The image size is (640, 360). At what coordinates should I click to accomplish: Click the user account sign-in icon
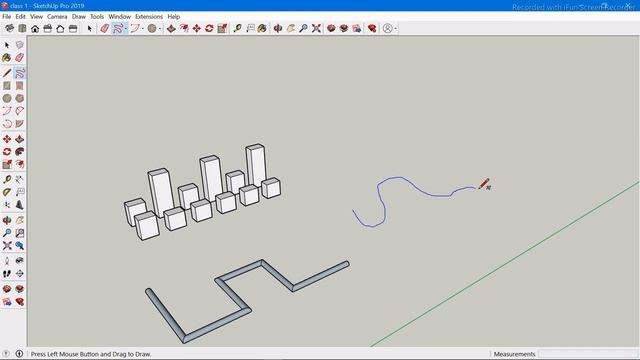pyautogui.click(x=387, y=28)
